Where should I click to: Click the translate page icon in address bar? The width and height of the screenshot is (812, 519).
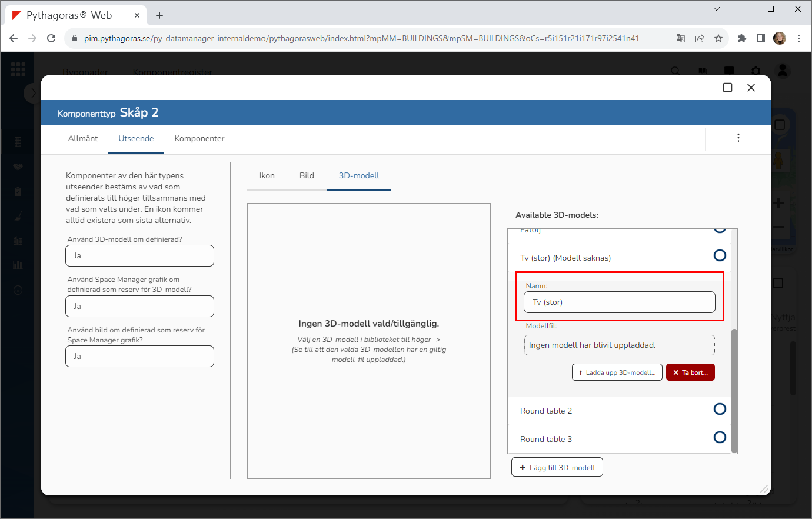pyautogui.click(x=681, y=38)
